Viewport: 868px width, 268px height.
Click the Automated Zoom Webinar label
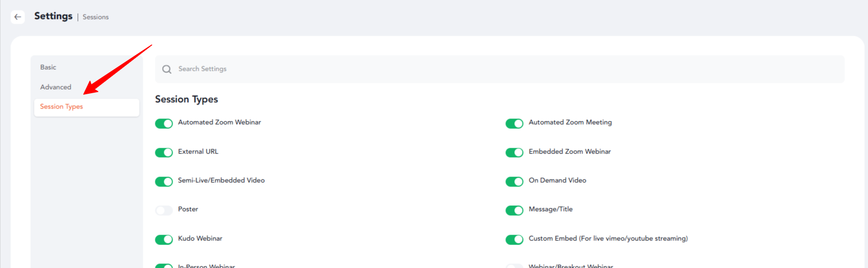(x=219, y=122)
